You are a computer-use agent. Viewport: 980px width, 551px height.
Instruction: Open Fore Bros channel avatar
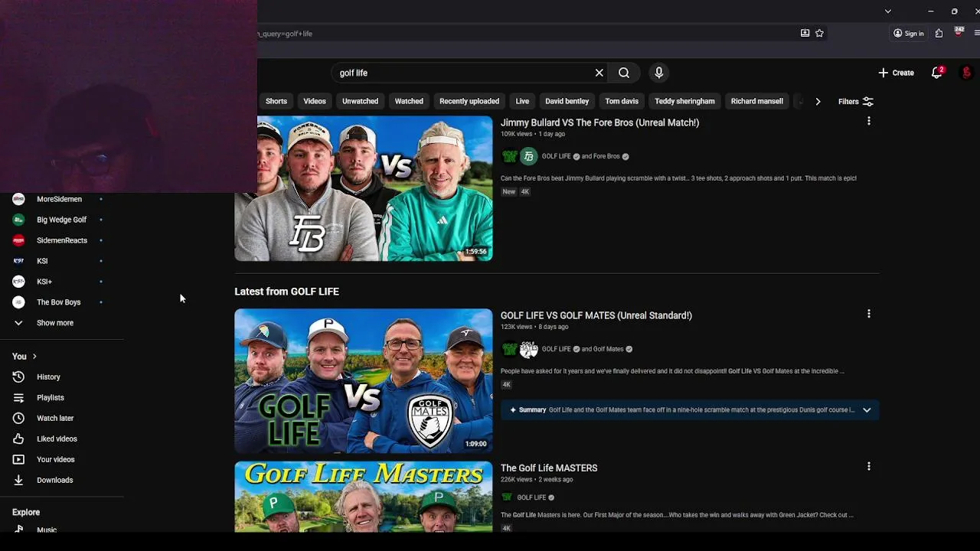(529, 156)
